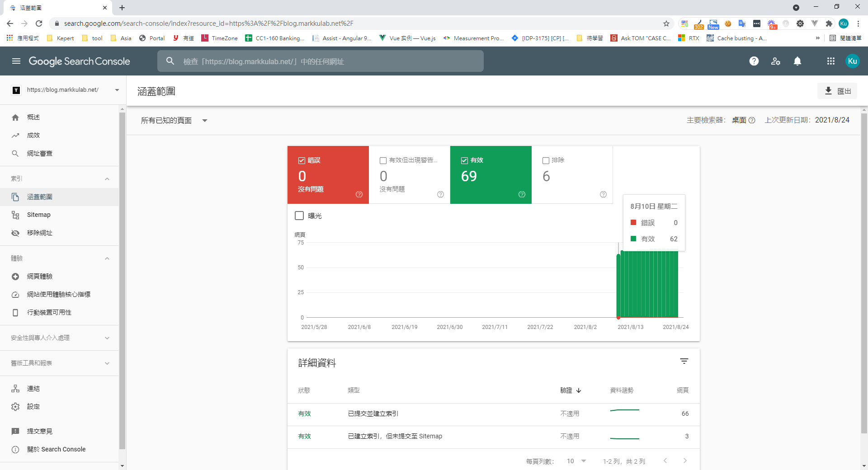Open Sitemap in the sidebar
Screen dimensions: 868x470
coord(38,215)
